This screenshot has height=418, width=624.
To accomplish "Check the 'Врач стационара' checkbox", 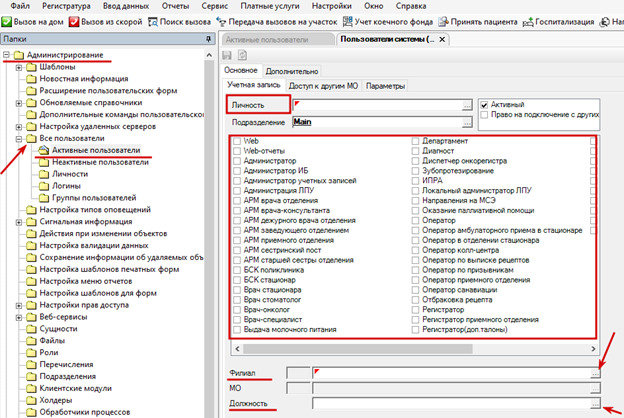I will click(237, 290).
